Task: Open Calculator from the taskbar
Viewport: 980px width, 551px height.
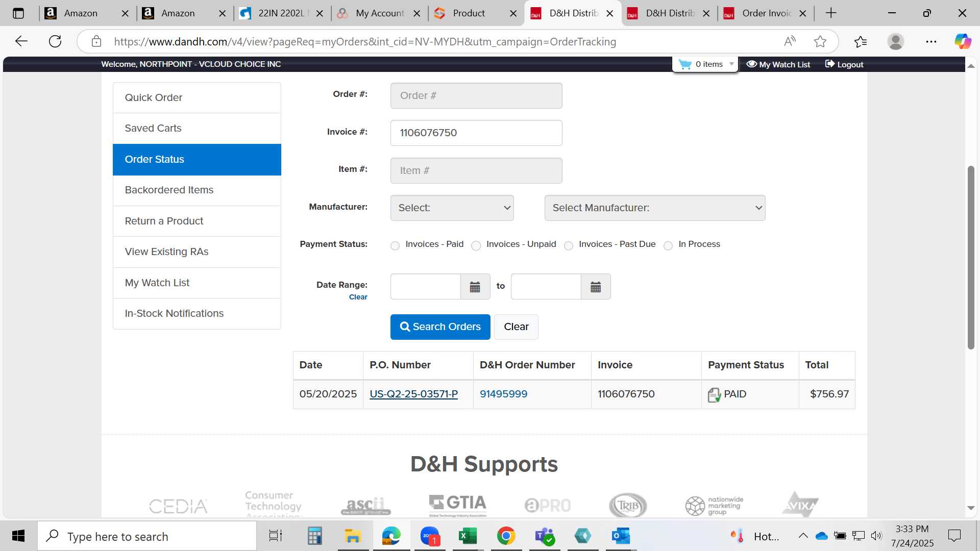Action: pyautogui.click(x=314, y=536)
